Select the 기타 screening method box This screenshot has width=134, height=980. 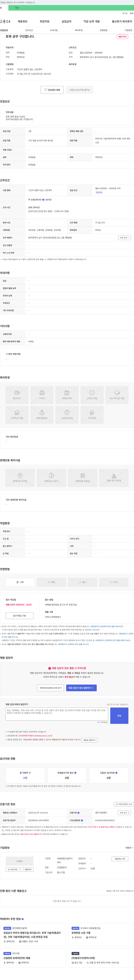click(114, 582)
